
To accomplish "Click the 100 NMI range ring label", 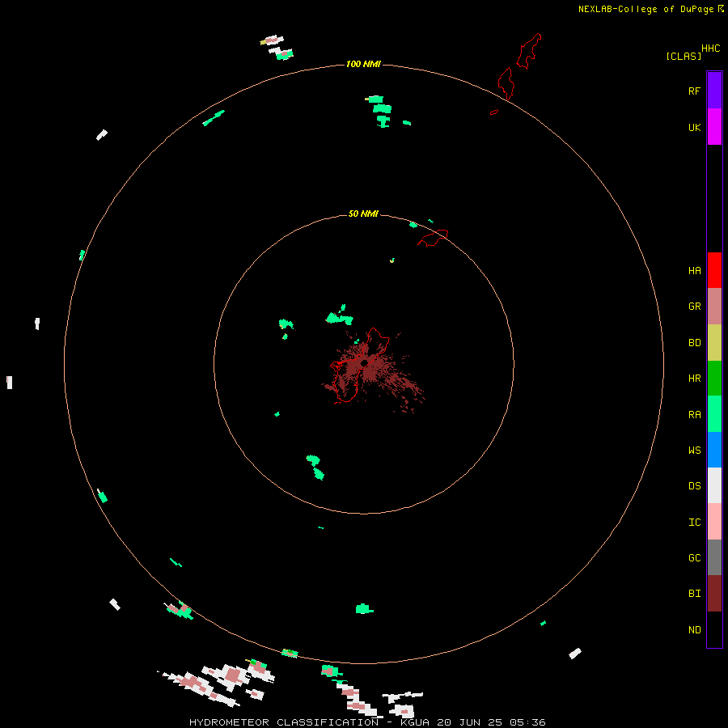I will 363,64.
